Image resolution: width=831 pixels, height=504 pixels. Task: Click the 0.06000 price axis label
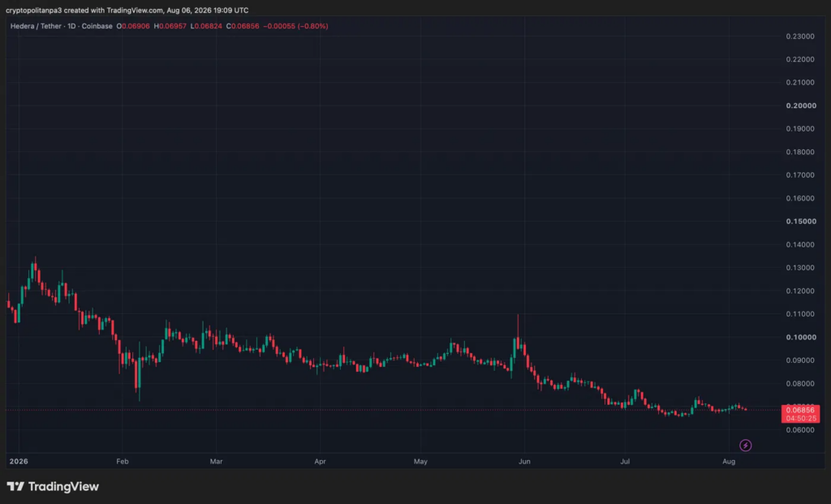point(800,430)
